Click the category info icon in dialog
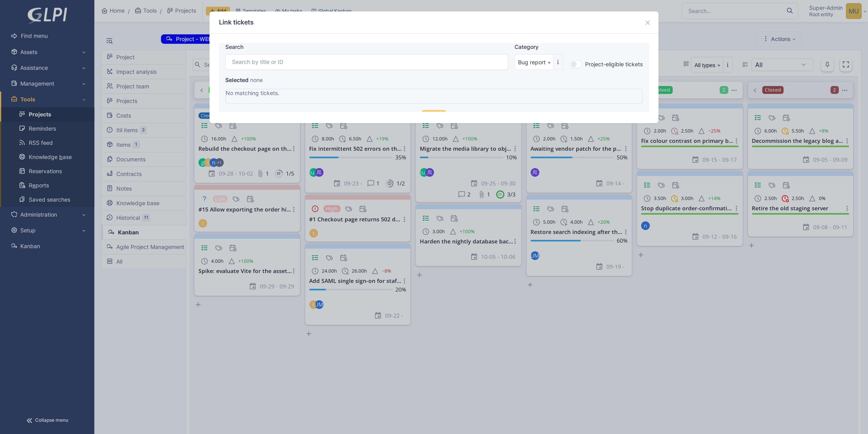 click(x=558, y=62)
